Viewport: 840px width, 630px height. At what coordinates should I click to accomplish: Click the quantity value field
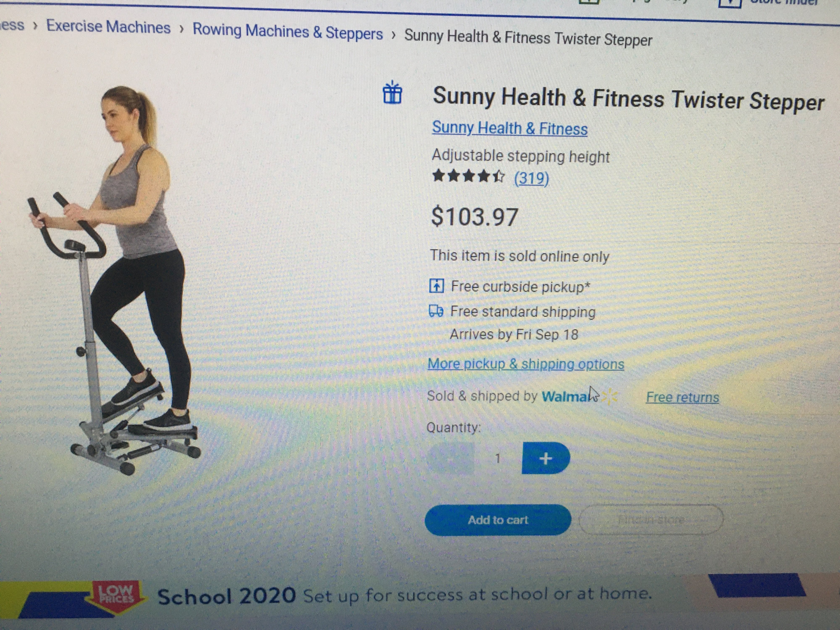(x=498, y=458)
